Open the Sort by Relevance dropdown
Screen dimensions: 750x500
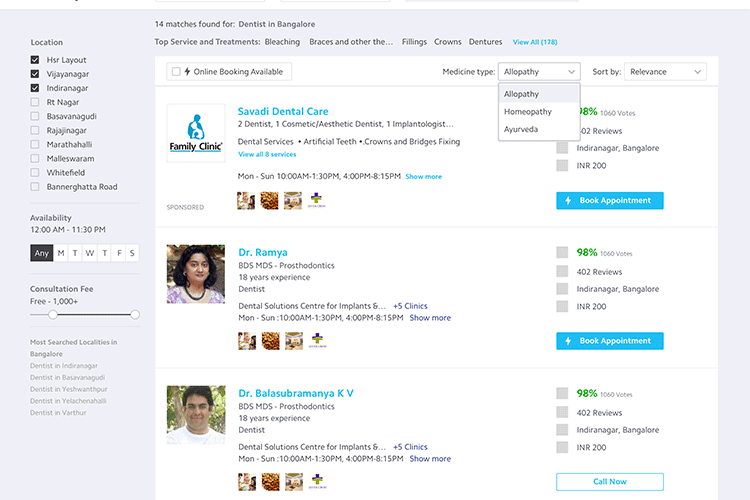(x=664, y=72)
